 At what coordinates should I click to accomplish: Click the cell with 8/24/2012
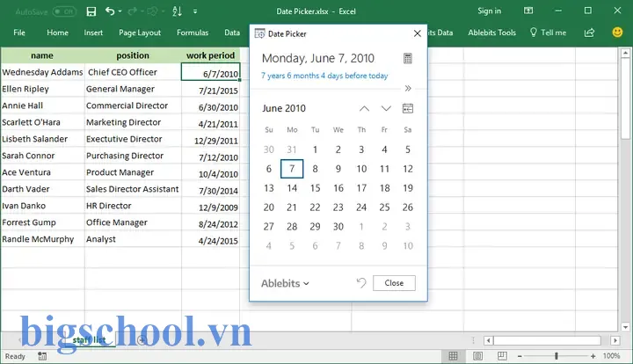(210, 224)
